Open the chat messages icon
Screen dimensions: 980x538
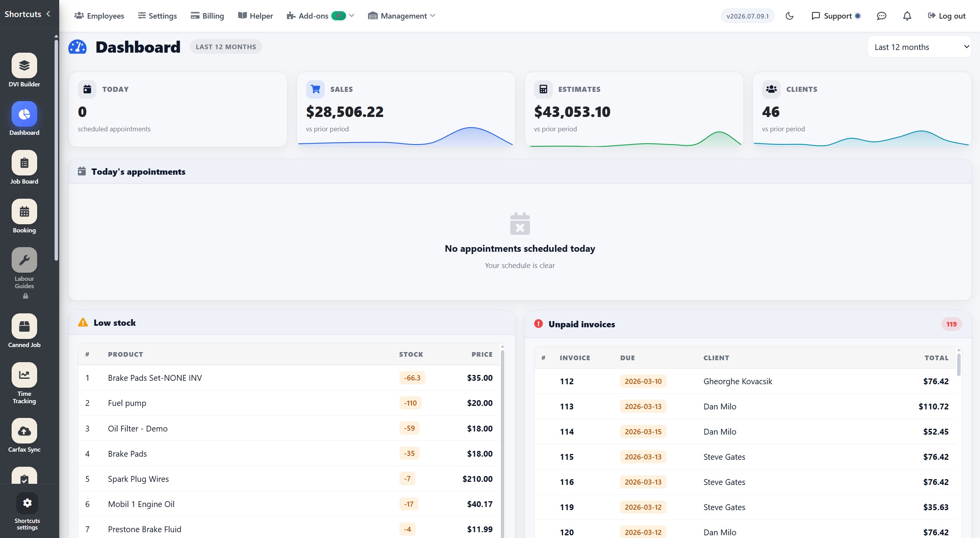(881, 16)
